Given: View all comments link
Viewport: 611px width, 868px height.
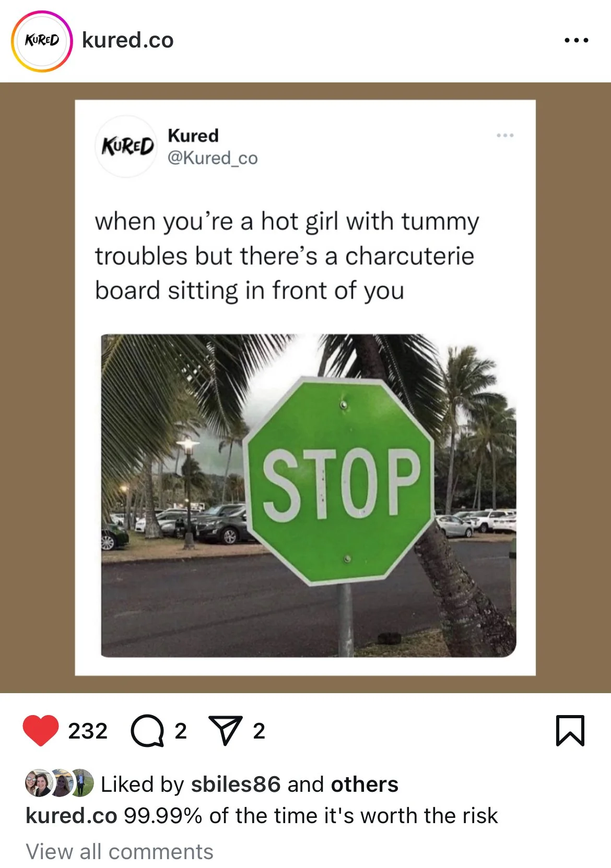Looking at the screenshot, I should (x=120, y=851).
